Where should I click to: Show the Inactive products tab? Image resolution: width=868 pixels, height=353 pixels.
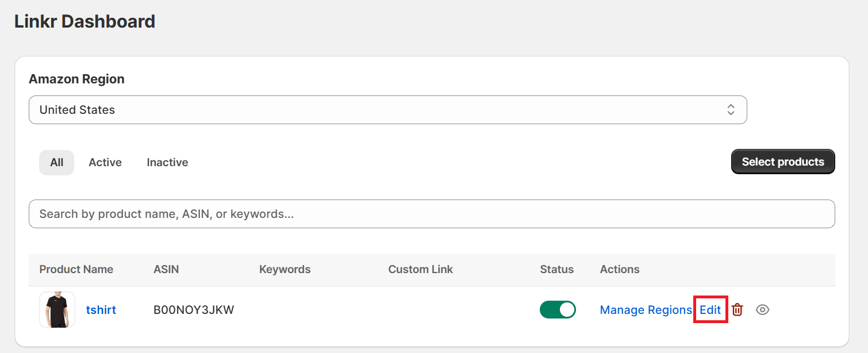tap(167, 163)
